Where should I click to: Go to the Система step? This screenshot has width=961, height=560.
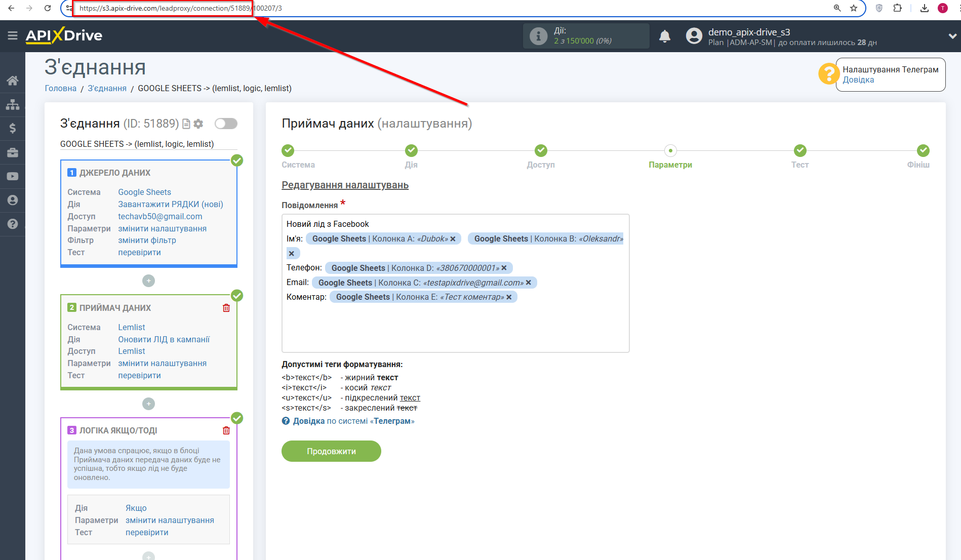[x=288, y=150]
